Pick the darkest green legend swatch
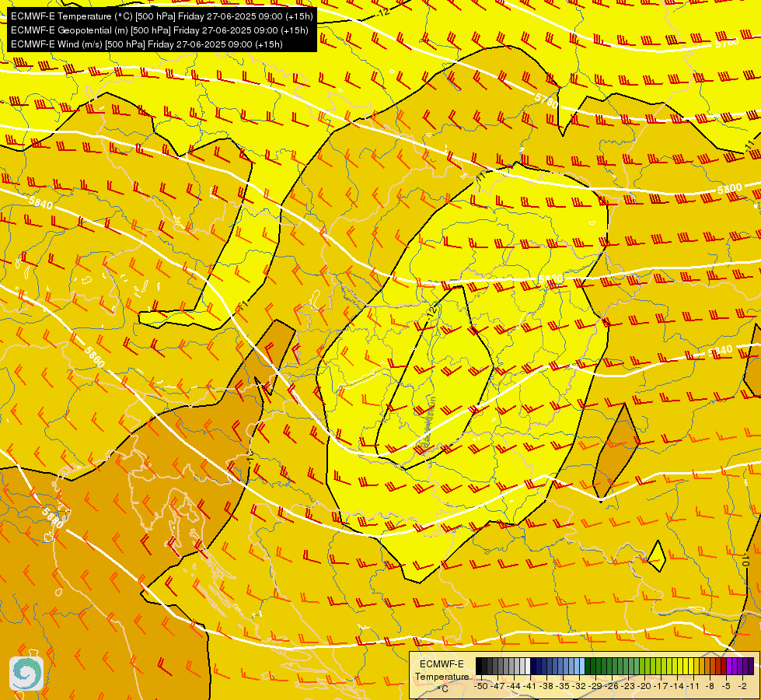This screenshot has width=761, height=700. [x=588, y=666]
